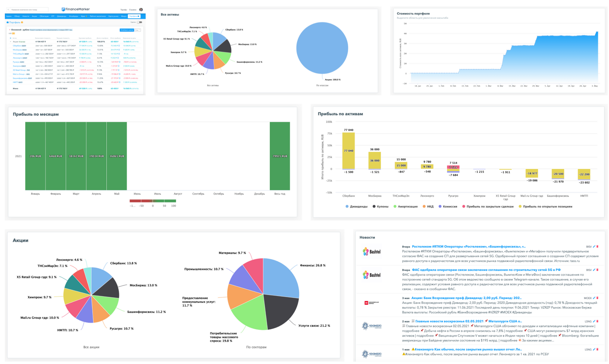Open news headline Акция: Банк Возрождение преф
This screenshot has width=609, height=364.
pos(466,298)
